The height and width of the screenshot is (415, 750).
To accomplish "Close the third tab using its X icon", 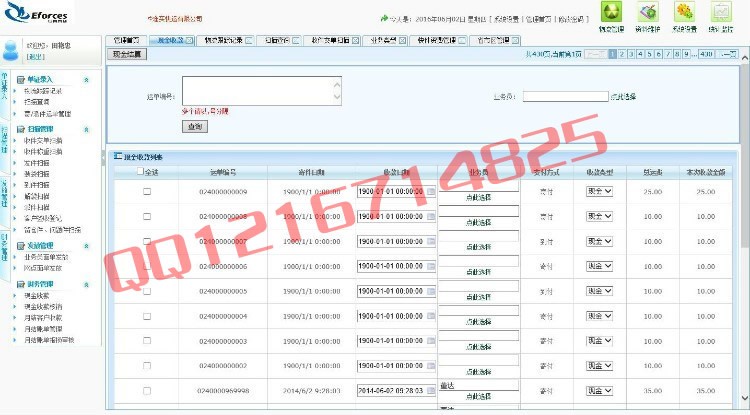I will 249,41.
